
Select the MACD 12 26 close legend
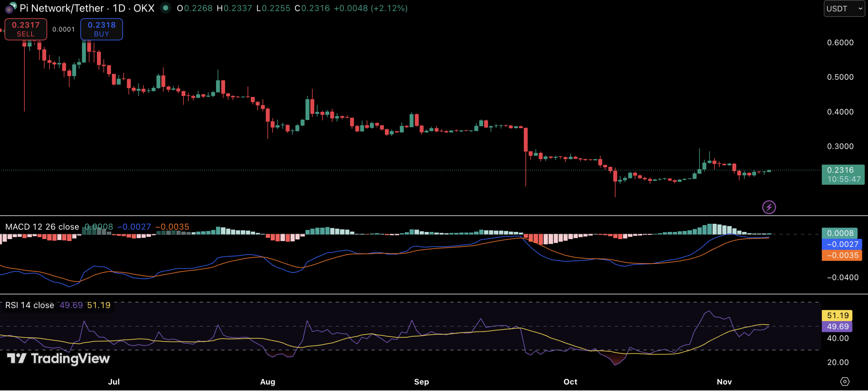pos(42,227)
